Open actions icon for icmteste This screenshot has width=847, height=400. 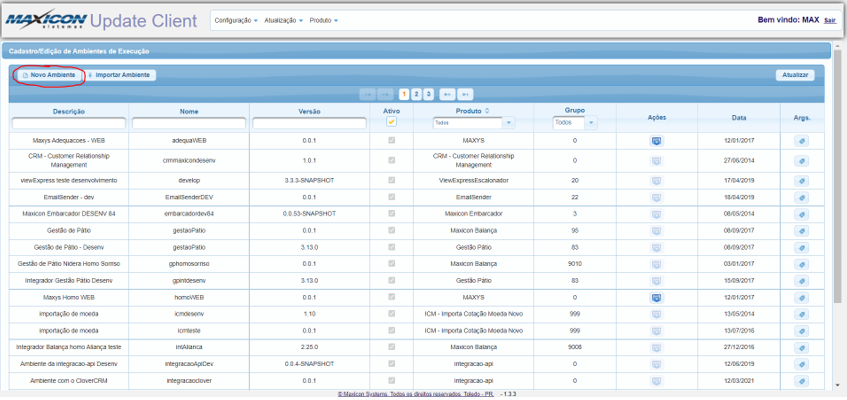[x=656, y=330]
